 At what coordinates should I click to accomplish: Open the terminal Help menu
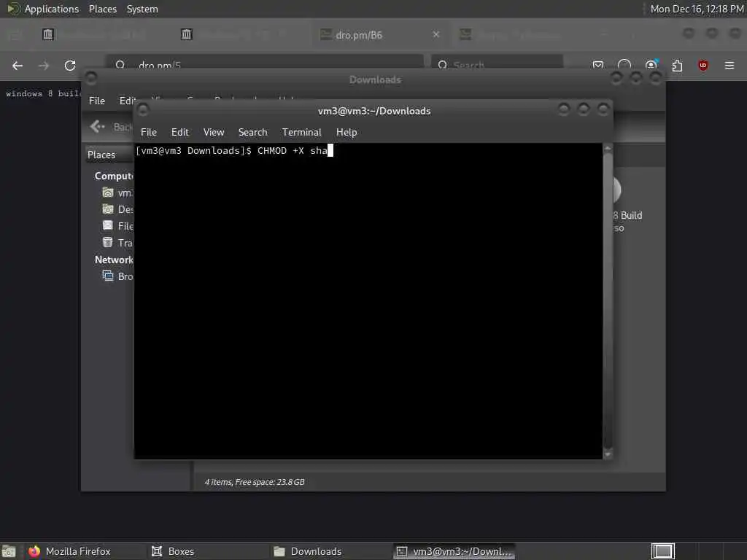point(347,133)
